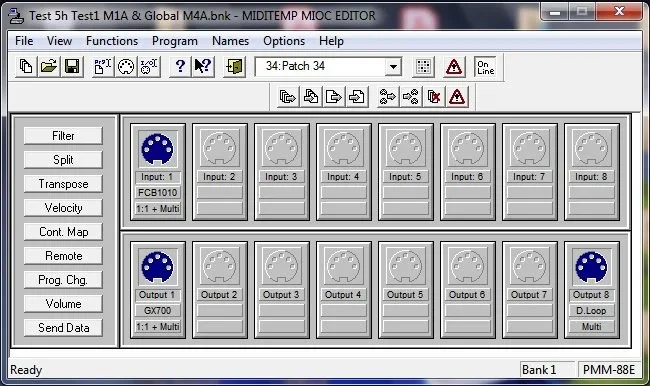Toggle Input 3 MIDI connector
The height and width of the screenshot is (386, 650).
281,149
